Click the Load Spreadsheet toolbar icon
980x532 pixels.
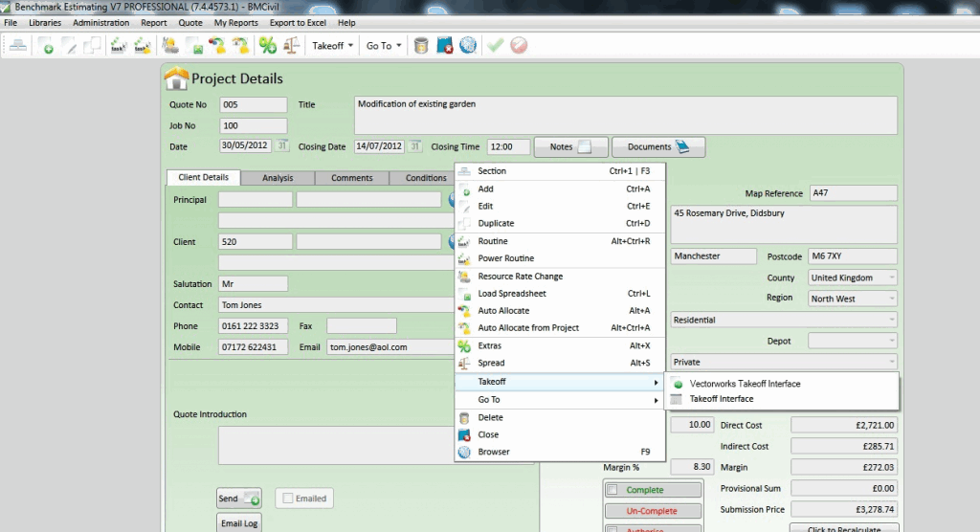[193, 45]
